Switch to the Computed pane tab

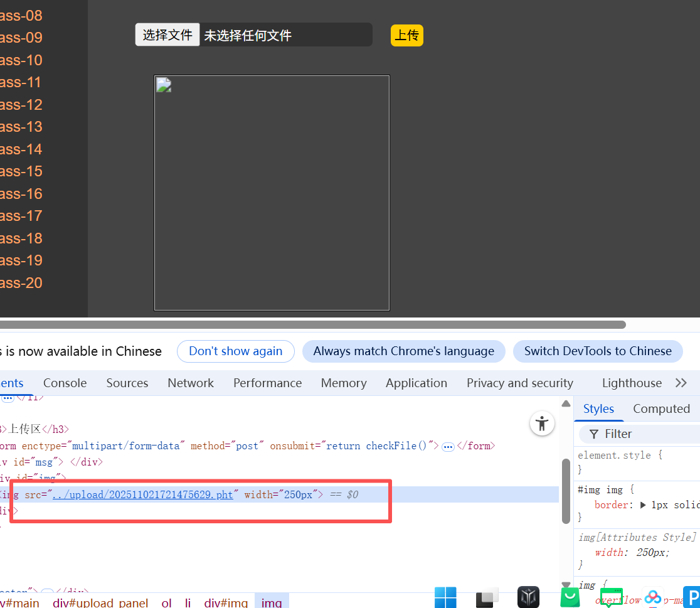661,408
